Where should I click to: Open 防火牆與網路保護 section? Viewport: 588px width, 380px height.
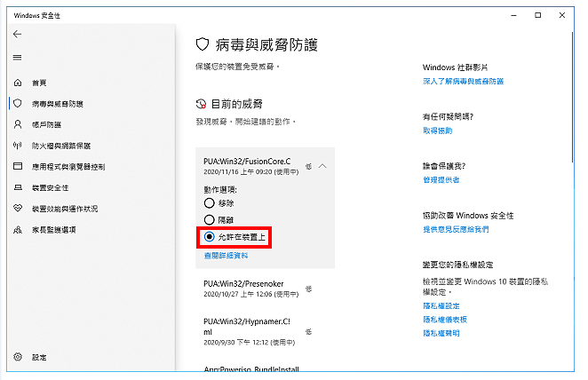pyautogui.click(x=61, y=146)
